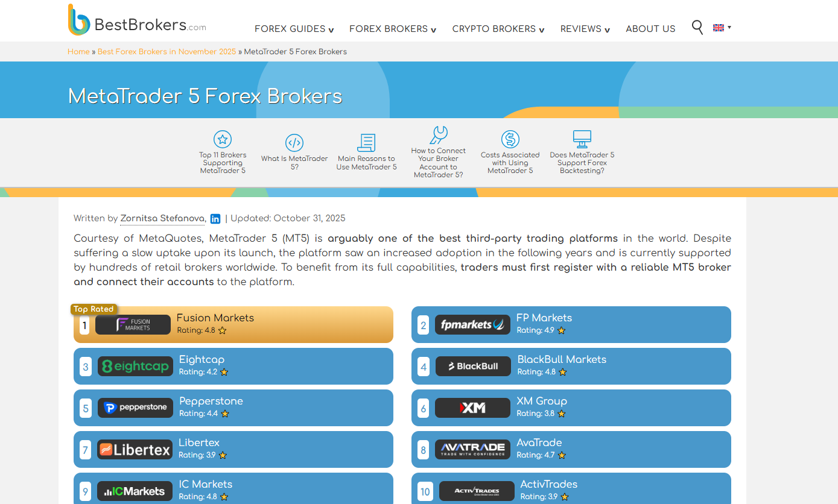This screenshot has height=504, width=838.
Task: Go to the About Us page
Action: pyautogui.click(x=650, y=29)
